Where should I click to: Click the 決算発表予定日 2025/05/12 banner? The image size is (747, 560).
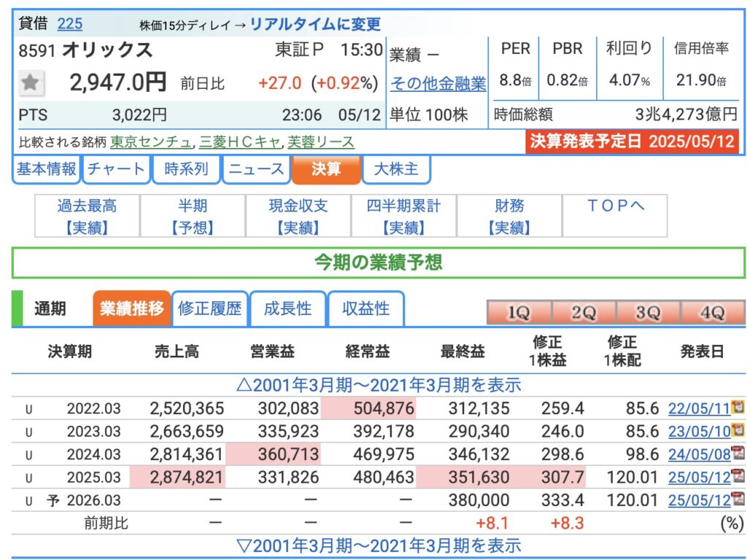coord(632,142)
